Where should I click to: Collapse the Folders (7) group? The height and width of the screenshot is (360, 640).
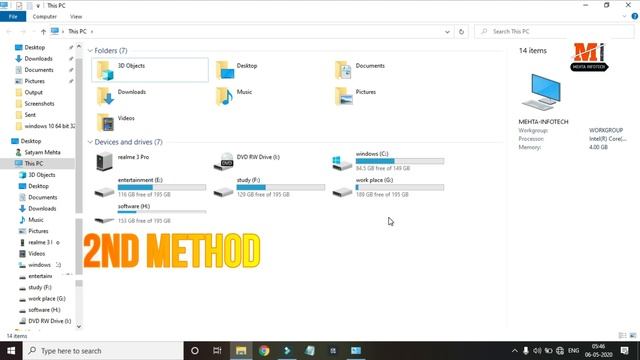(x=90, y=51)
